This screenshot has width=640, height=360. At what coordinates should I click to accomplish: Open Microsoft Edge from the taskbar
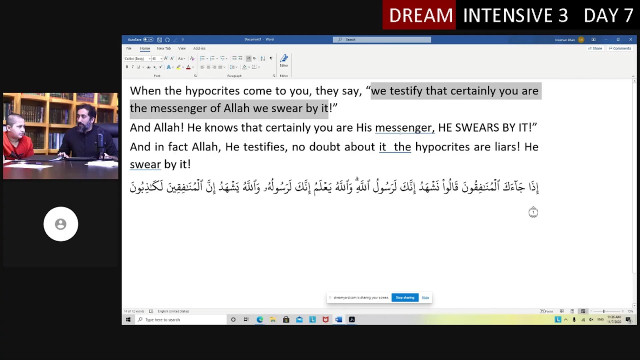pyautogui.click(x=260, y=320)
